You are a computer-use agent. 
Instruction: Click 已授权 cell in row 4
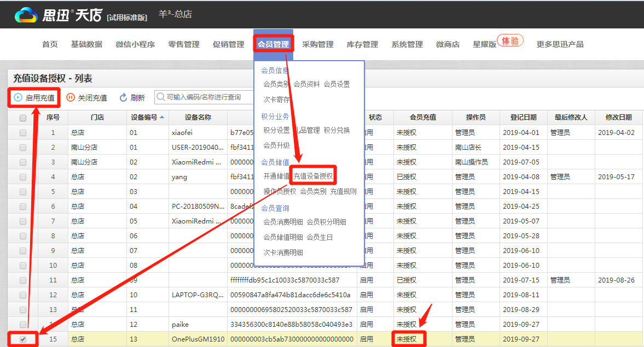[x=407, y=177]
